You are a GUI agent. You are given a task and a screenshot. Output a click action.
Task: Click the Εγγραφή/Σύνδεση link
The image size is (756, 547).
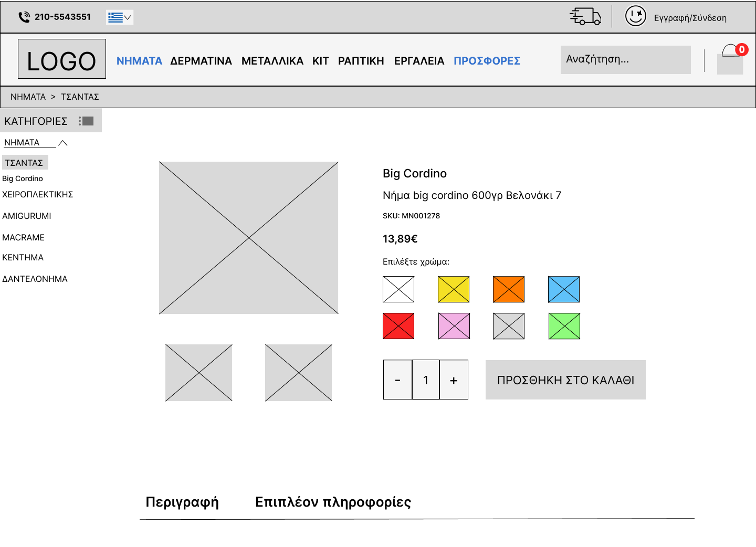690,18
